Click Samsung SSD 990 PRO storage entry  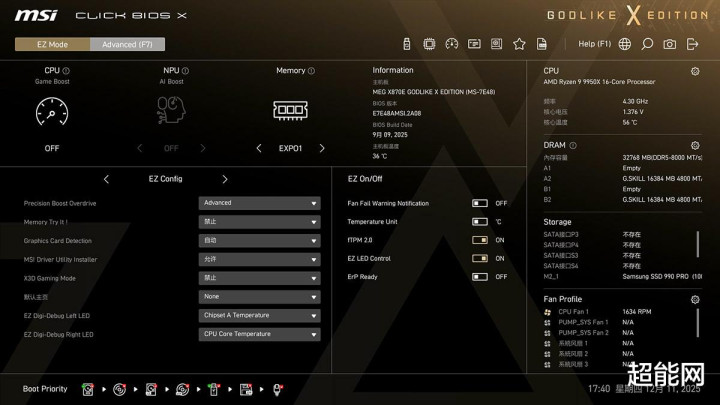[x=662, y=276]
